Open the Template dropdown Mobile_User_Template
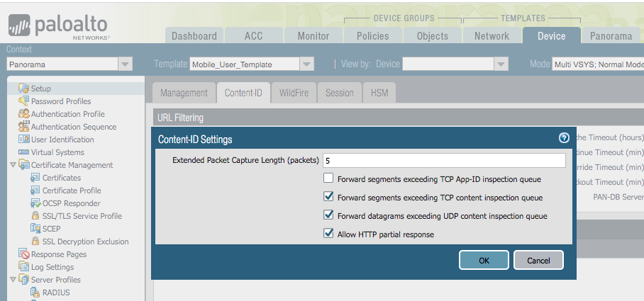The width and height of the screenshot is (644, 301). tap(306, 64)
